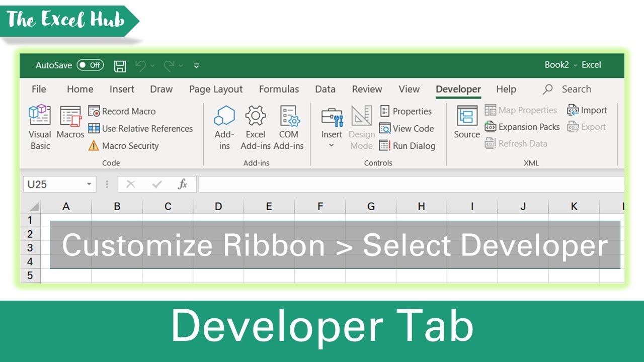
Task: Click the Redo arrow
Action: pyautogui.click(x=169, y=65)
